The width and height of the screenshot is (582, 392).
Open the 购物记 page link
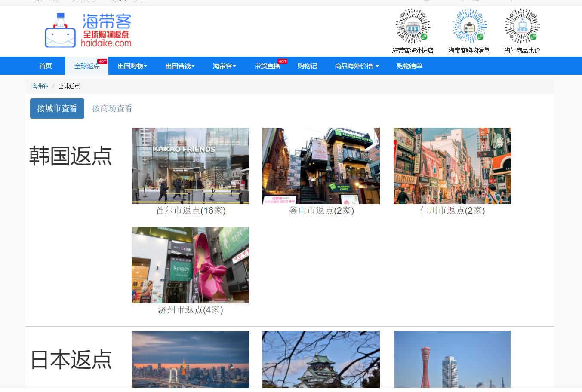307,66
